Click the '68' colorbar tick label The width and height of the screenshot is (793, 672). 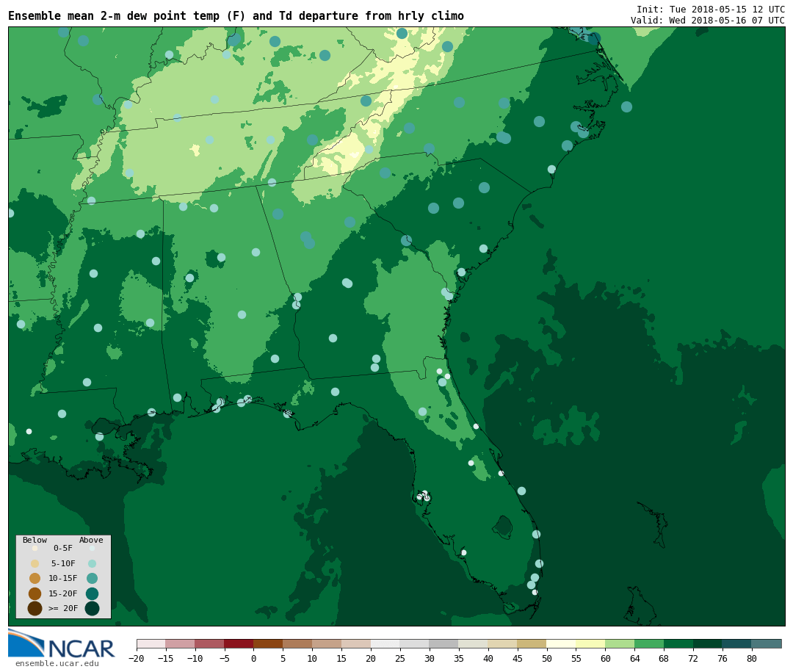[x=664, y=658]
